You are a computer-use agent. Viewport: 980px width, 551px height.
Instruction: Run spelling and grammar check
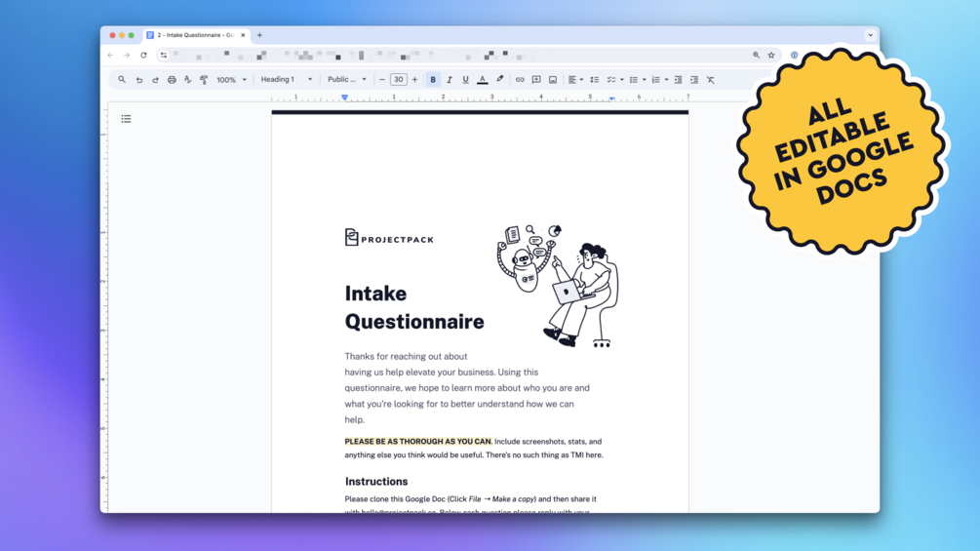[x=187, y=80]
